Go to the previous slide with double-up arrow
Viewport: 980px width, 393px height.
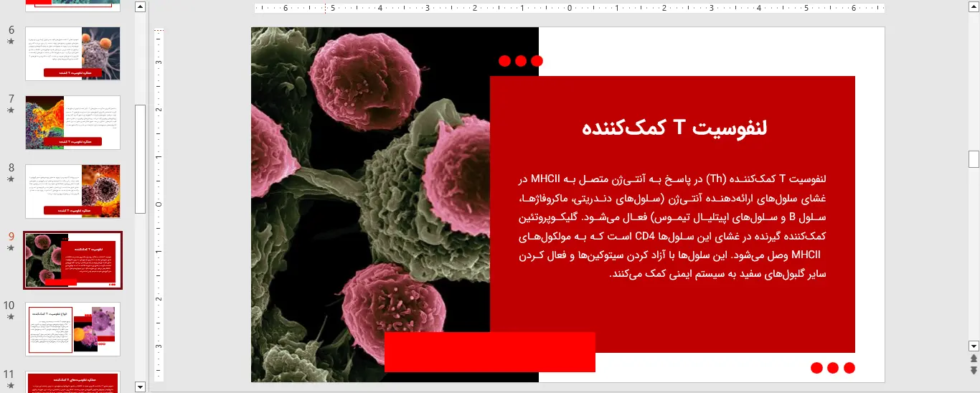click(x=974, y=358)
